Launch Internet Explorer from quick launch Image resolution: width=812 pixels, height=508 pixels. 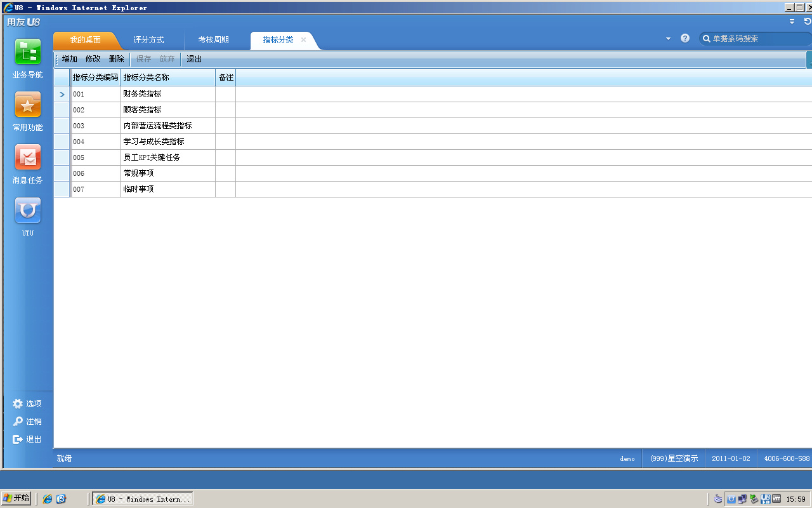pyautogui.click(x=48, y=499)
